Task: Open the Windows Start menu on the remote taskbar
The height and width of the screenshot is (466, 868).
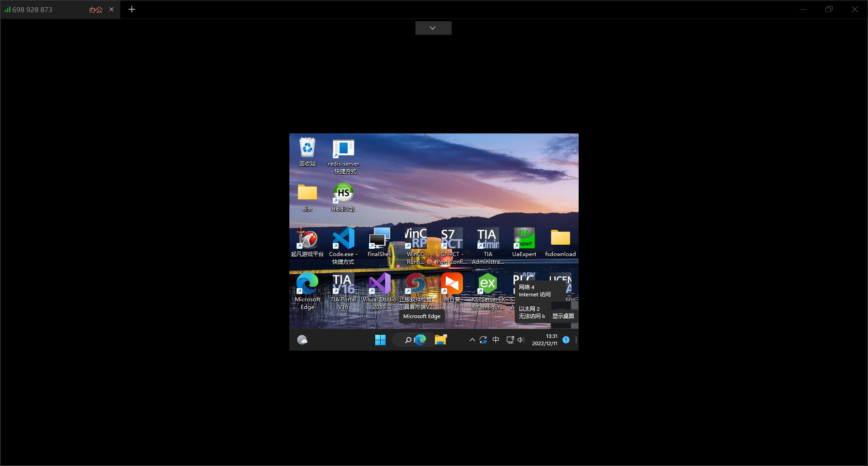Action: point(381,340)
